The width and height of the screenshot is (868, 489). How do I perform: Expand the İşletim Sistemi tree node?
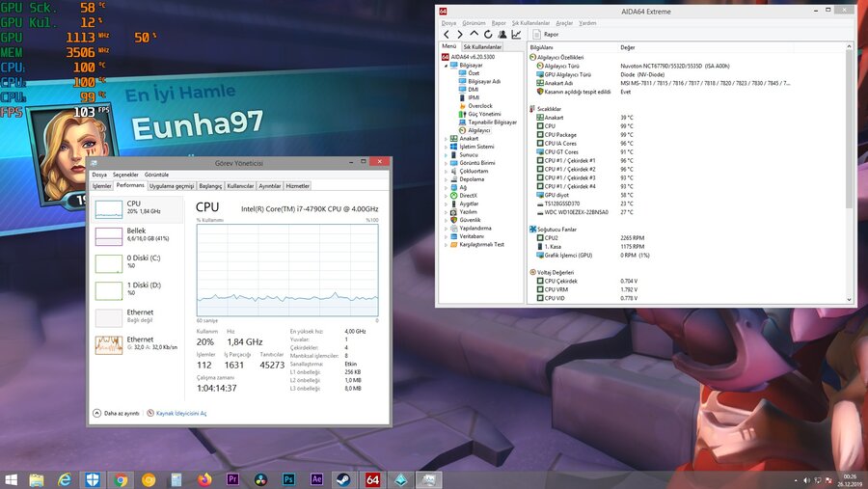point(447,147)
